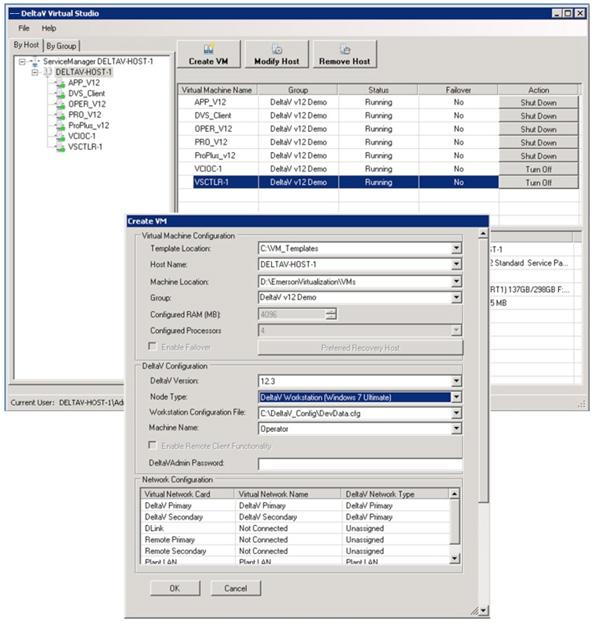The image size is (597, 624).
Task: Sort by Virtual Machine Name column header
Action: click(x=217, y=90)
